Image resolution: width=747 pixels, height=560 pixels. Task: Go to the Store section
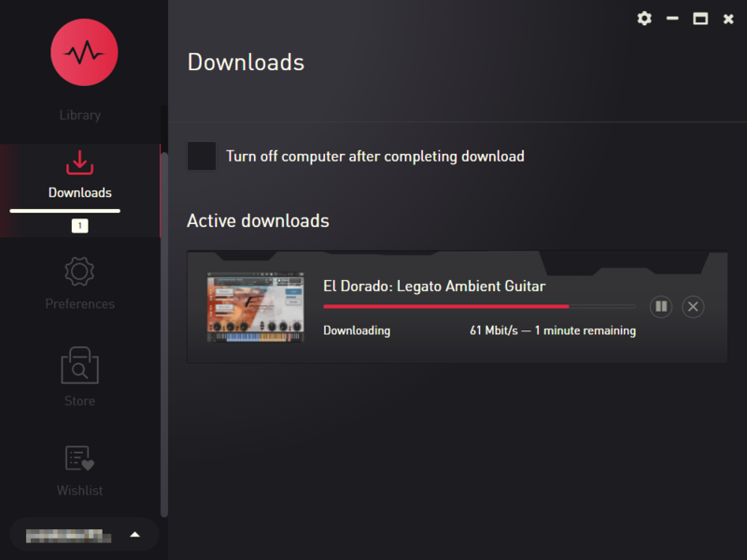click(x=80, y=377)
